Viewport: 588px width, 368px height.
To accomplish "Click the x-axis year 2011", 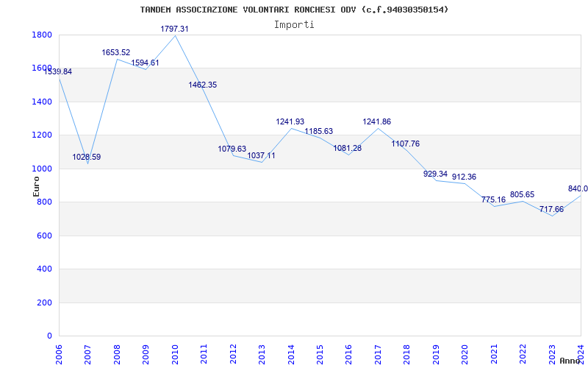I will pyautogui.click(x=204, y=355).
